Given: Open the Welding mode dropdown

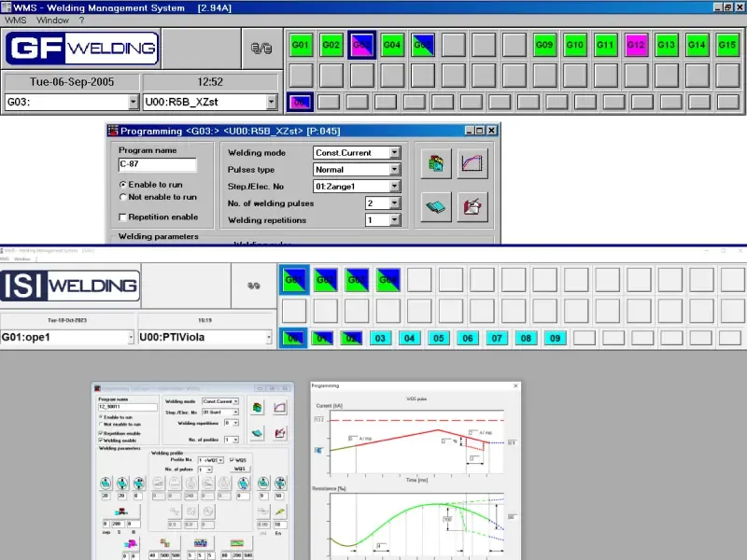Looking at the screenshot, I should (x=394, y=153).
